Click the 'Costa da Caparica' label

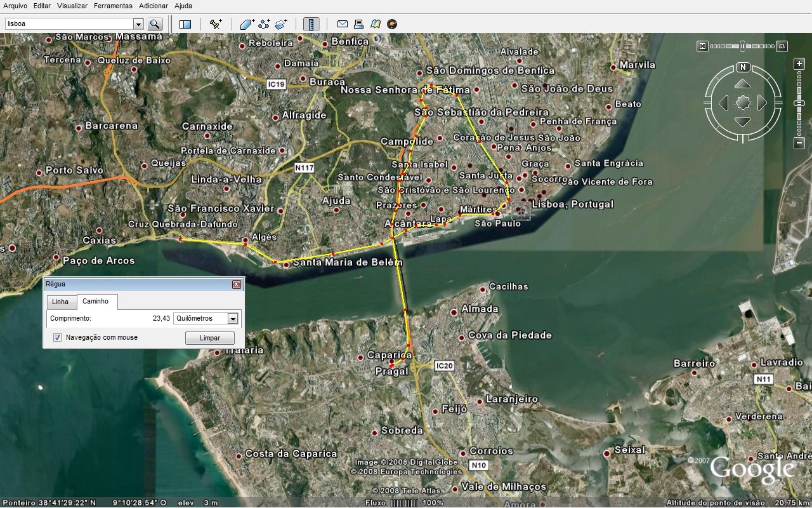291,454
